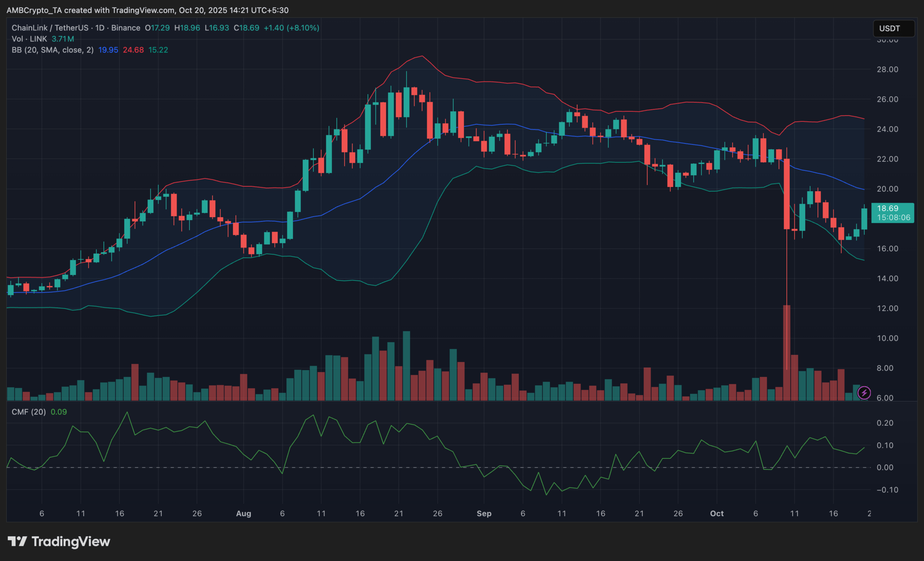Click the Sep label on time axis
924x561 pixels.
point(484,513)
